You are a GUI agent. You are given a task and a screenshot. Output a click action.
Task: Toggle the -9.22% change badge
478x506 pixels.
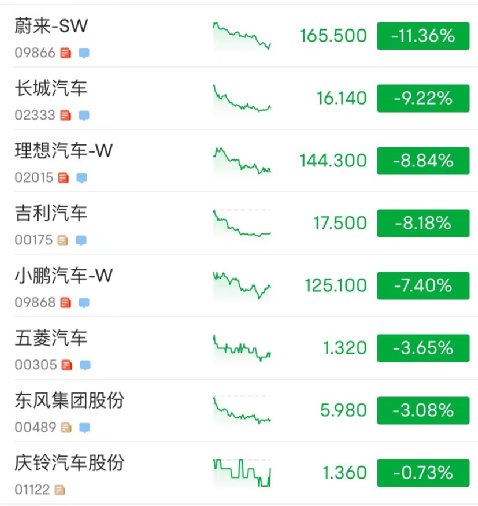point(423,98)
